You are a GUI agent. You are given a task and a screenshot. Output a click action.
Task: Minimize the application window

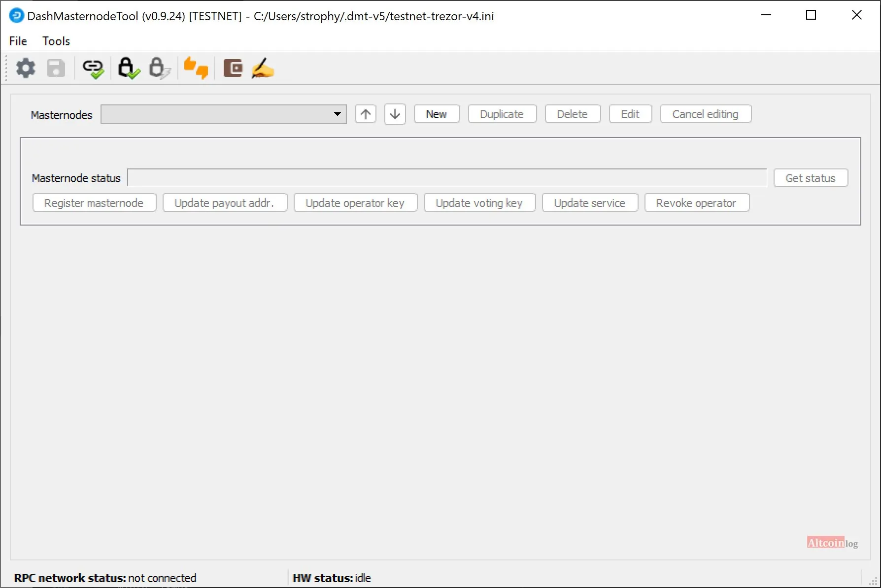click(x=766, y=15)
